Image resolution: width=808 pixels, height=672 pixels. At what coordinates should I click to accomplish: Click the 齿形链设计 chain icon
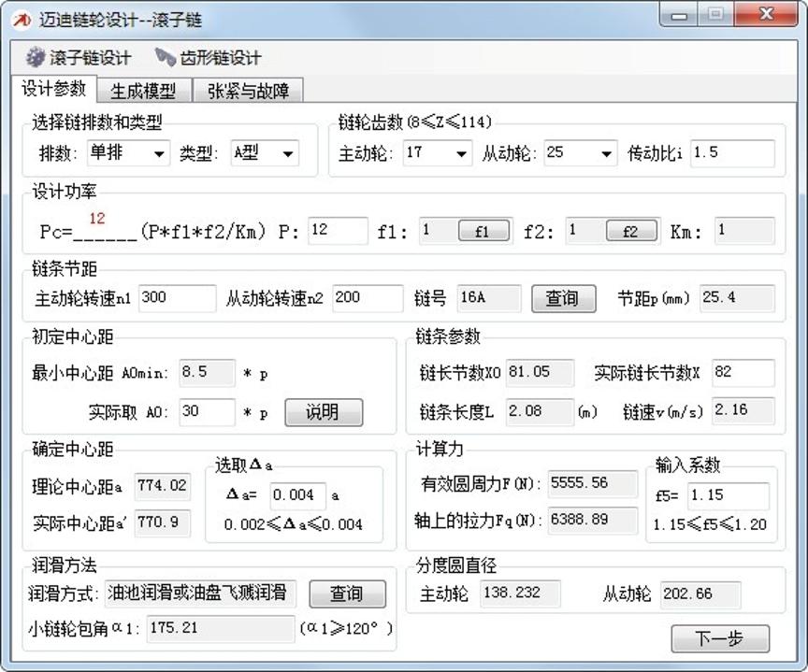pos(165,57)
